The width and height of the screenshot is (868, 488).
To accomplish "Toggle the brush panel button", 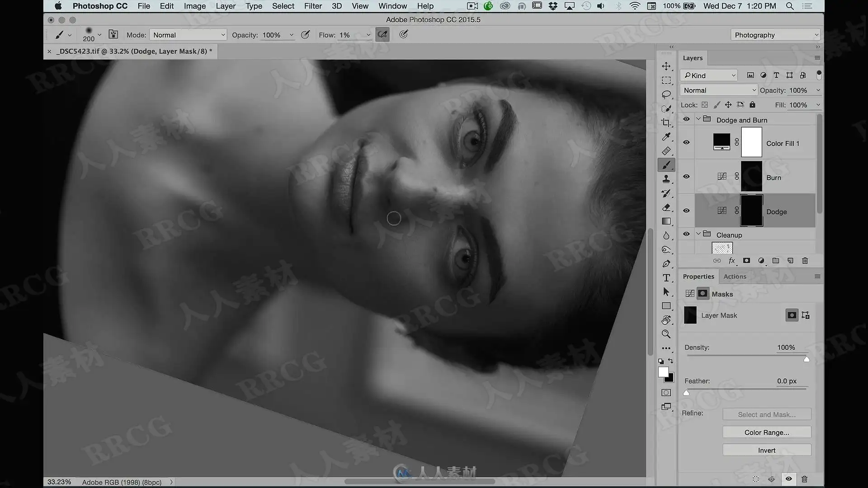I will click(113, 35).
